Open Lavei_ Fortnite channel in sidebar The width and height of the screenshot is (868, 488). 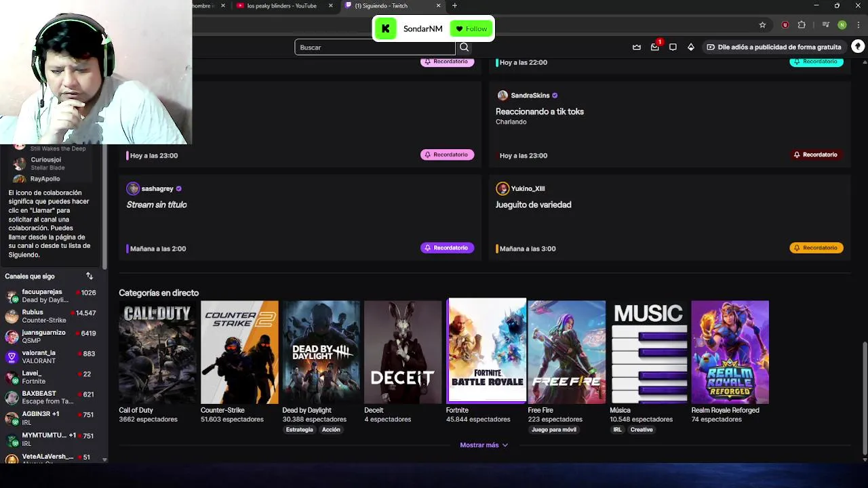pos(50,377)
